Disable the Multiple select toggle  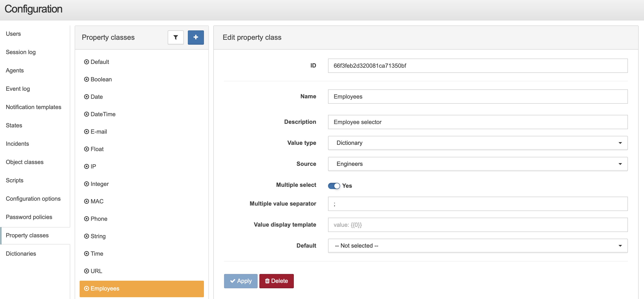334,186
